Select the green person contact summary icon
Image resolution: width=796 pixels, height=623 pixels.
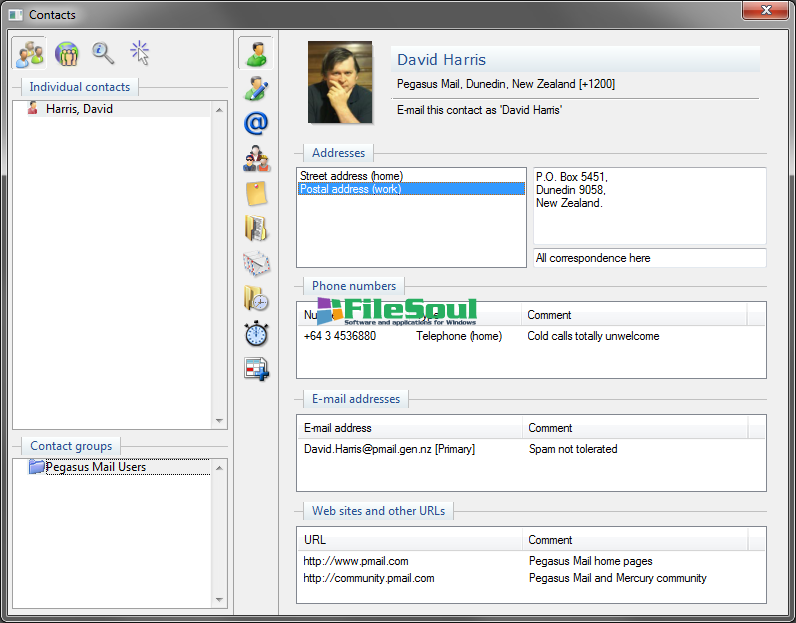pyautogui.click(x=256, y=53)
